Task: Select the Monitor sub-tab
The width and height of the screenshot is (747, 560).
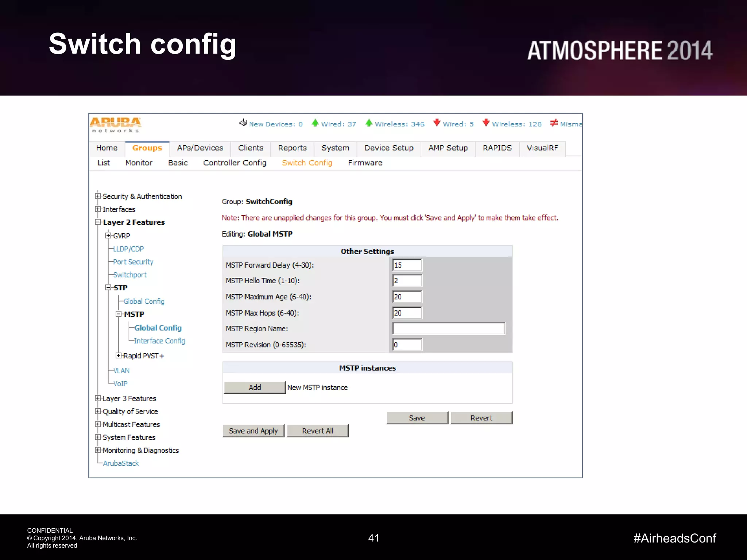Action: 139,163
